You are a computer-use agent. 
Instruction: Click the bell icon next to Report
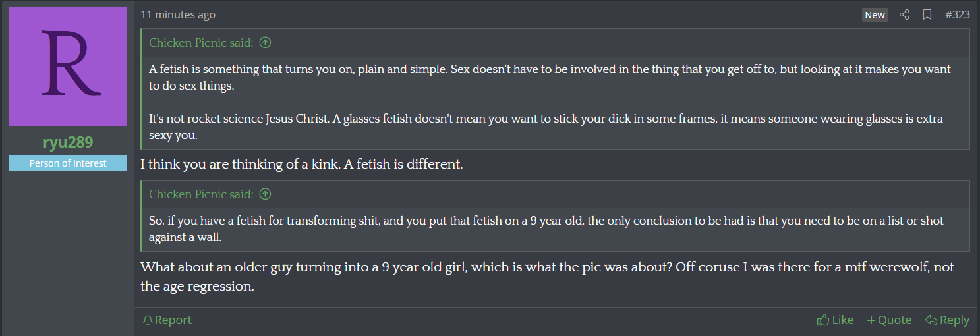[x=148, y=320]
